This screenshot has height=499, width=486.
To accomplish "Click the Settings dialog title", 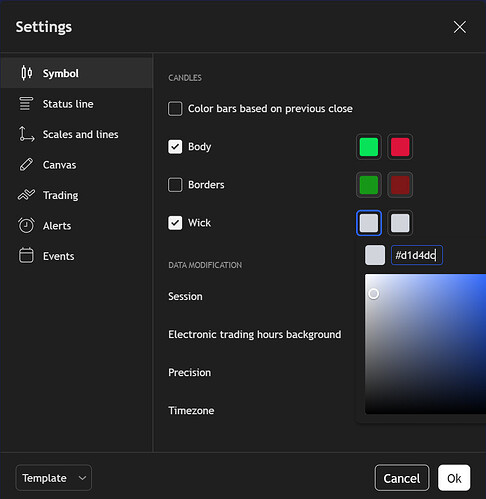I will 44,27.
